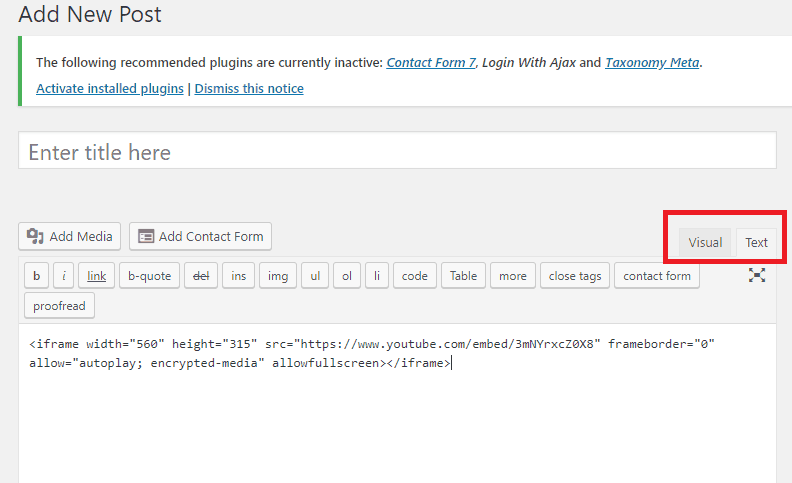
Task: Activate installed plugins via notice link
Action: [x=110, y=88]
